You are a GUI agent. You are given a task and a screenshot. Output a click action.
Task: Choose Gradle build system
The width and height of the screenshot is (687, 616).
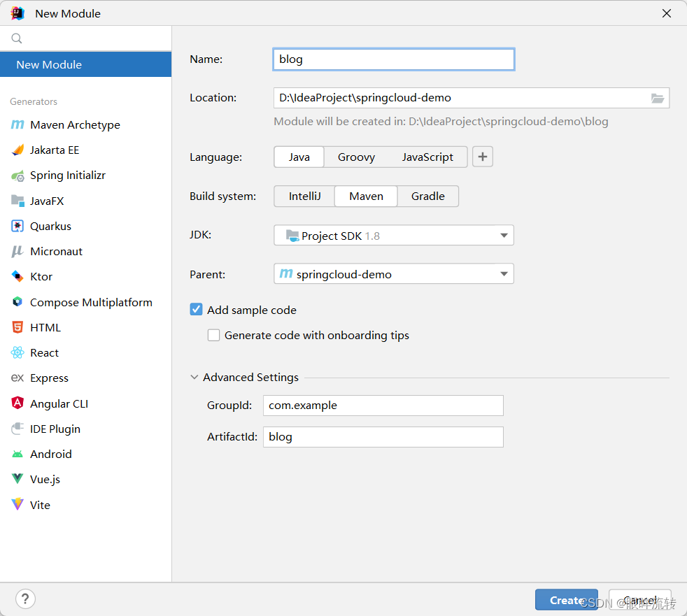click(428, 196)
